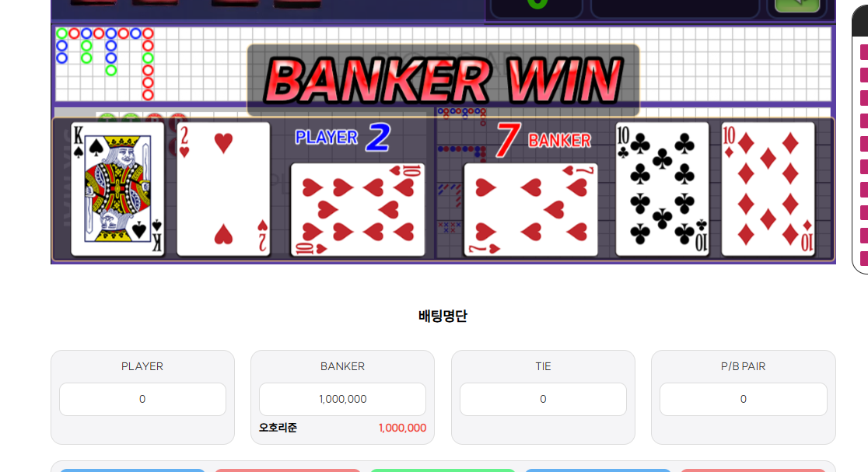Click the PLAYER bet amount field

point(142,399)
